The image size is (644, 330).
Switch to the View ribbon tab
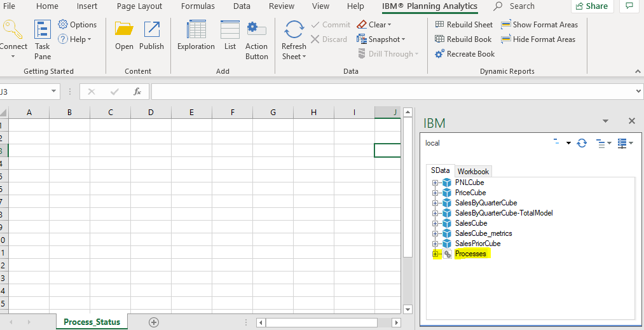coord(320,6)
